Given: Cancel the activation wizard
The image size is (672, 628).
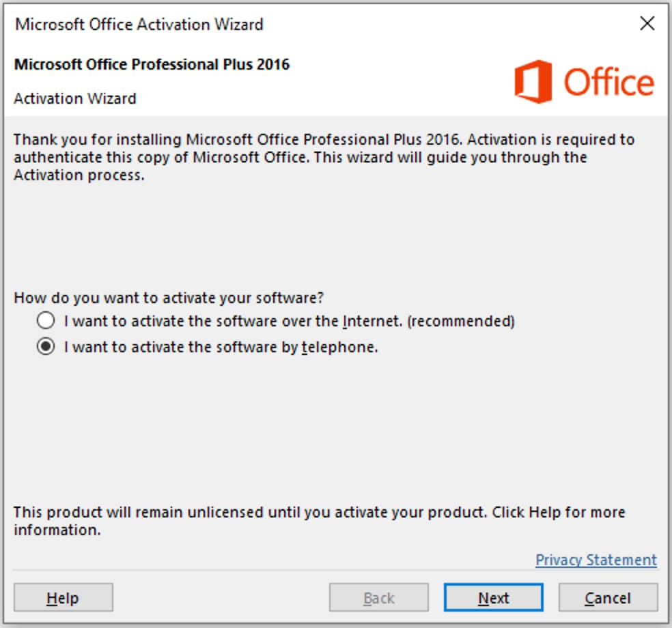Looking at the screenshot, I should pos(608,598).
